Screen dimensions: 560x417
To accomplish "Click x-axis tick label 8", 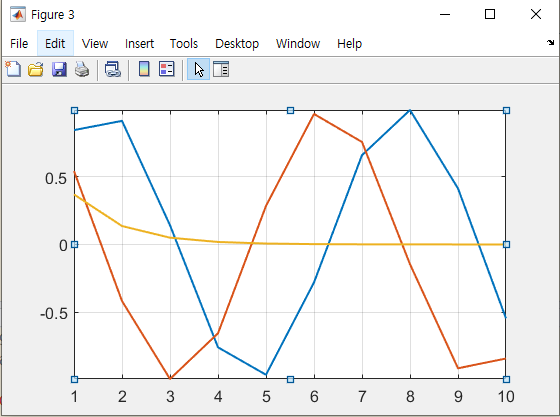I will (x=410, y=397).
